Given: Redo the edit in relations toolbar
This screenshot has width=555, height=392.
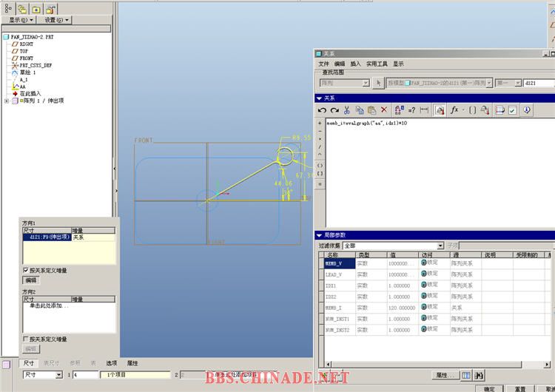Looking at the screenshot, I should pos(334,110).
